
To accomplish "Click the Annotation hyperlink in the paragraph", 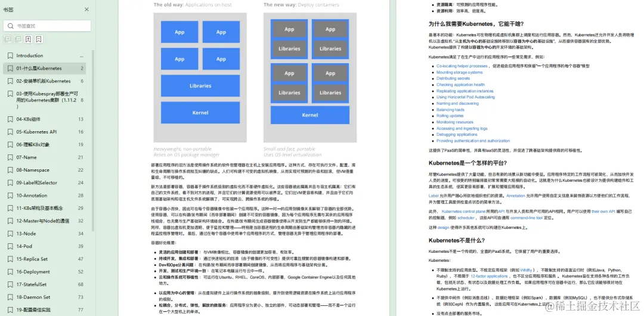I will [x=515, y=196].
